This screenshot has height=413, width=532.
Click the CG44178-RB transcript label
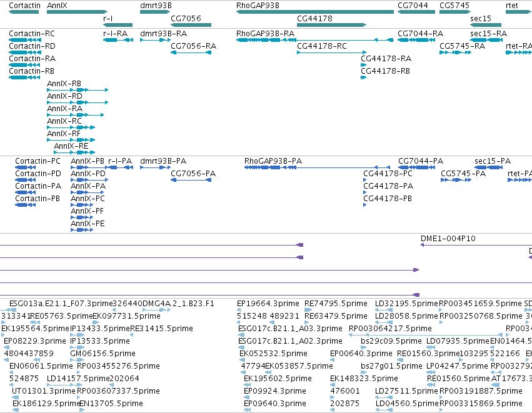click(x=385, y=71)
